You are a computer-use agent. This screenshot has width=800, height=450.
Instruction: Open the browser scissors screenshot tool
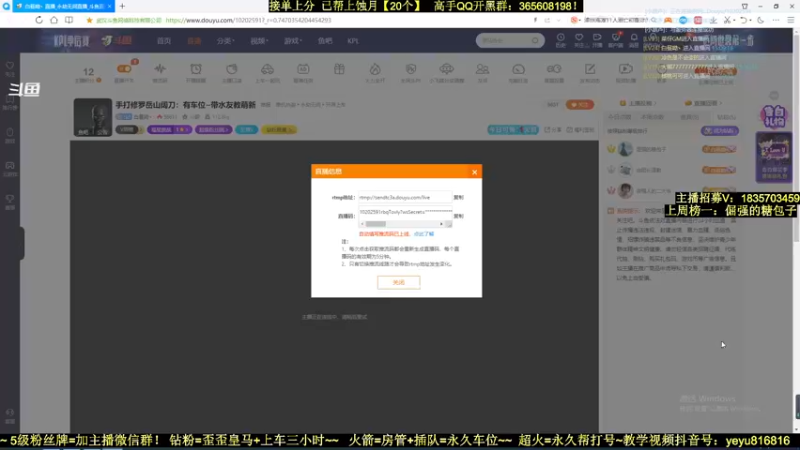pyautogui.click(x=727, y=20)
